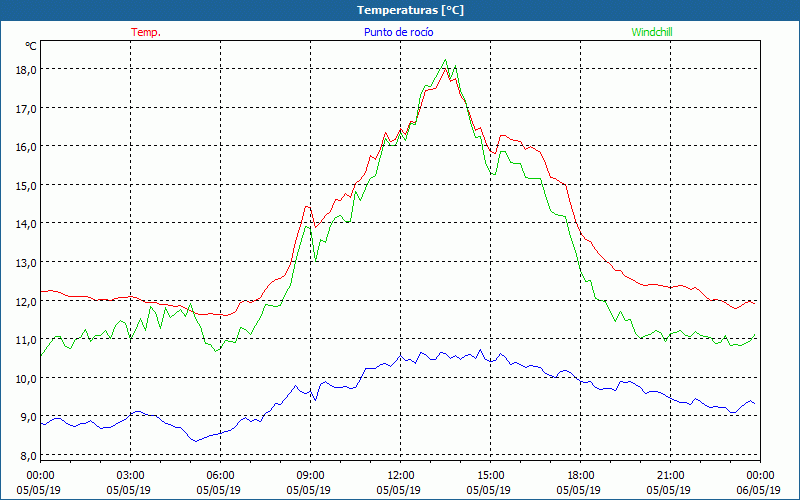The image size is (800, 500).
Task: Click the 15,0 y-axis value
Action: [x=26, y=186]
